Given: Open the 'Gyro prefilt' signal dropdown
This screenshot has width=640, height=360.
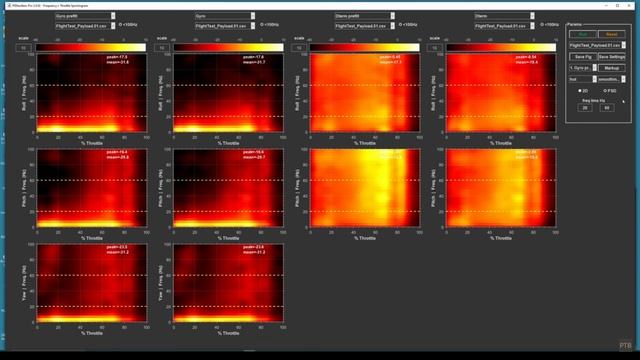Looking at the screenshot, I should (85, 16).
